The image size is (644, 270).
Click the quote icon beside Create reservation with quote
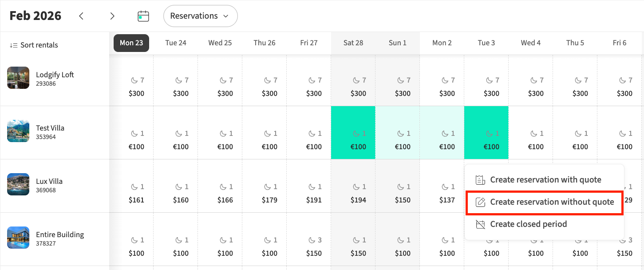pos(480,180)
